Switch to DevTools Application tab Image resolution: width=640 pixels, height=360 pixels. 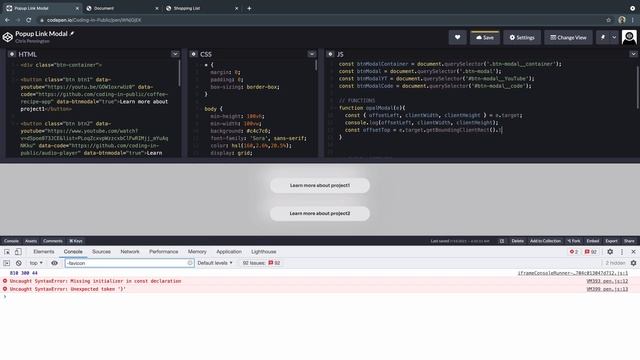(229, 252)
